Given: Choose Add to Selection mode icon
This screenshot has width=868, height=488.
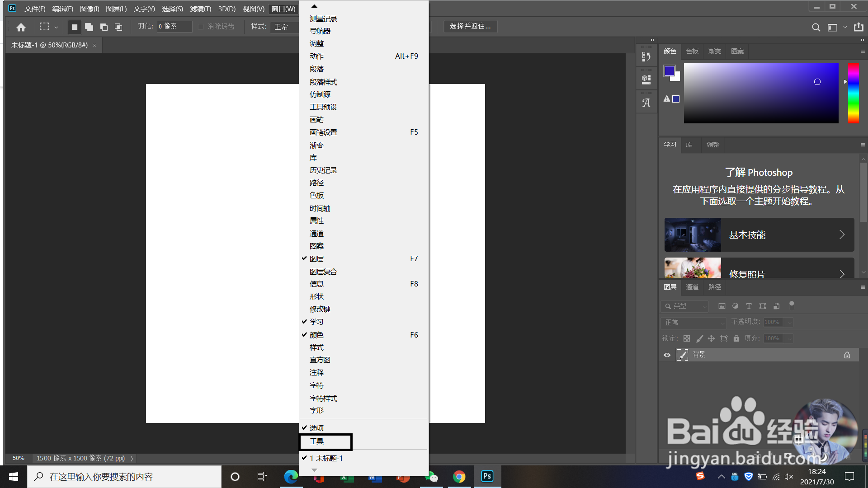Looking at the screenshot, I should [x=89, y=27].
